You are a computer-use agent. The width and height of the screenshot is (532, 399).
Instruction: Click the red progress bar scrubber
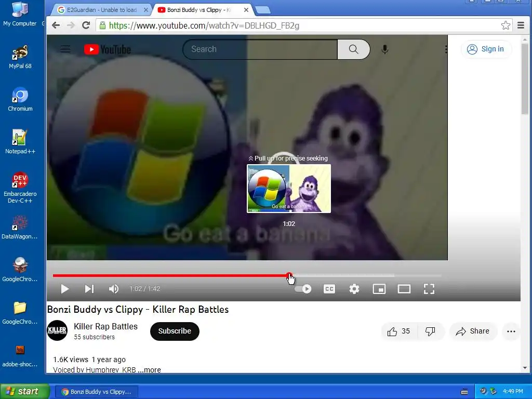click(x=289, y=275)
